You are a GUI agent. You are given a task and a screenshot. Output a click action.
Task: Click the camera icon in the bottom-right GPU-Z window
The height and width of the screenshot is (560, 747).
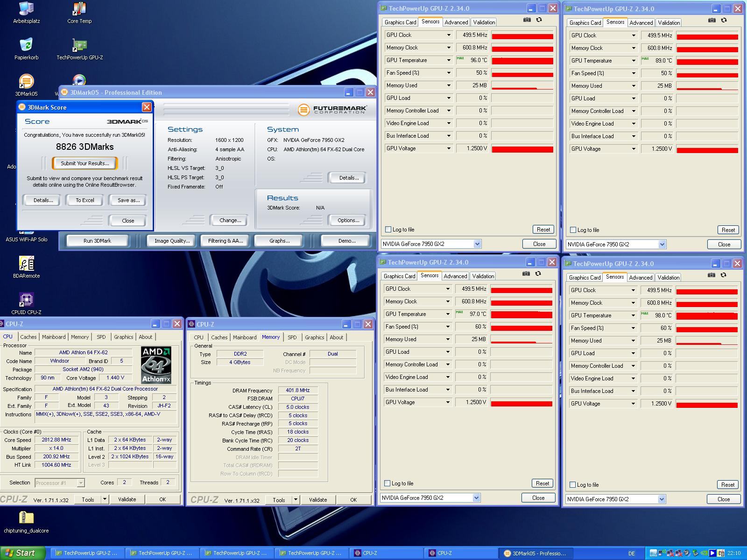(711, 275)
